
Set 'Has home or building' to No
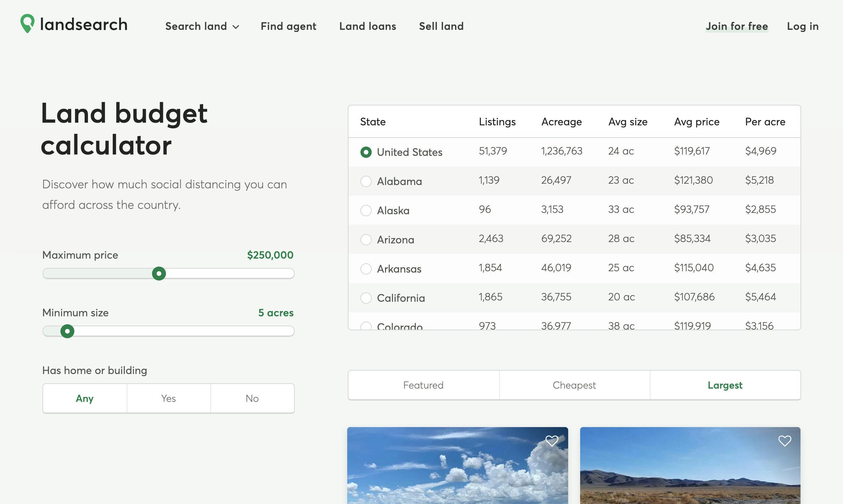252,398
